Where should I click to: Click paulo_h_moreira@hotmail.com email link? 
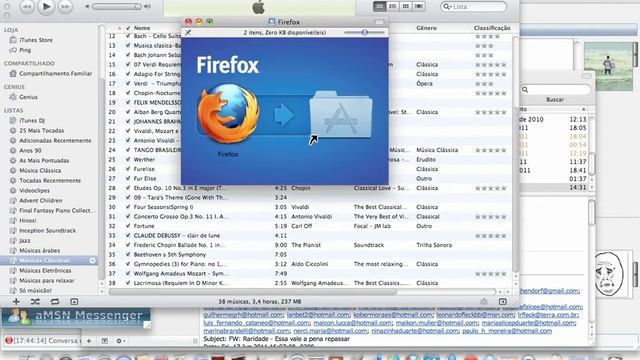click(x=507, y=331)
